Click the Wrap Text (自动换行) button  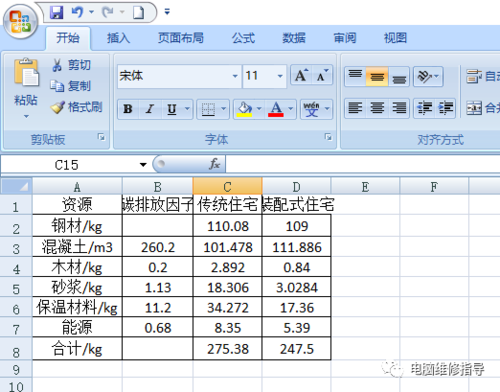pyautogui.click(x=483, y=76)
